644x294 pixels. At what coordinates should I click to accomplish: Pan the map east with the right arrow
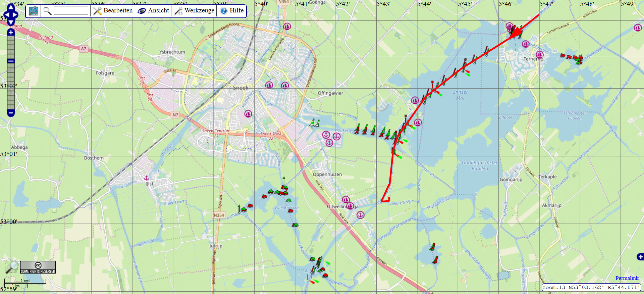(16, 15)
